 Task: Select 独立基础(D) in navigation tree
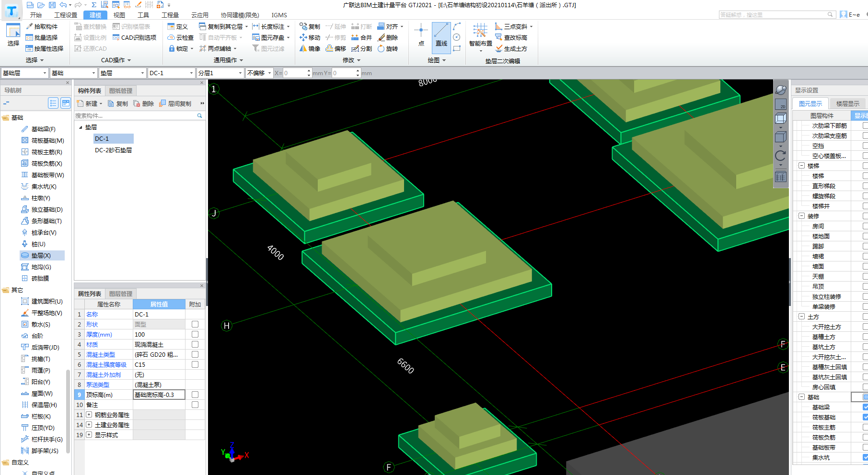pos(42,210)
